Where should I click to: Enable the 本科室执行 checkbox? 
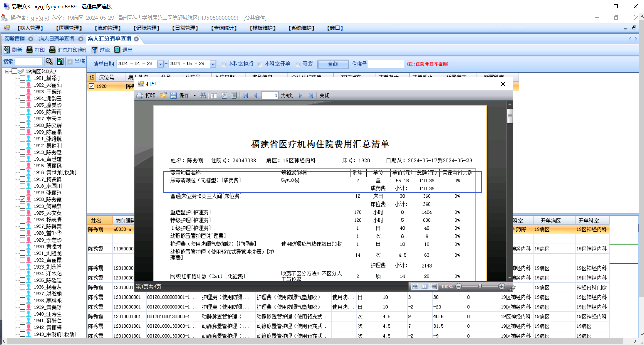224,64
